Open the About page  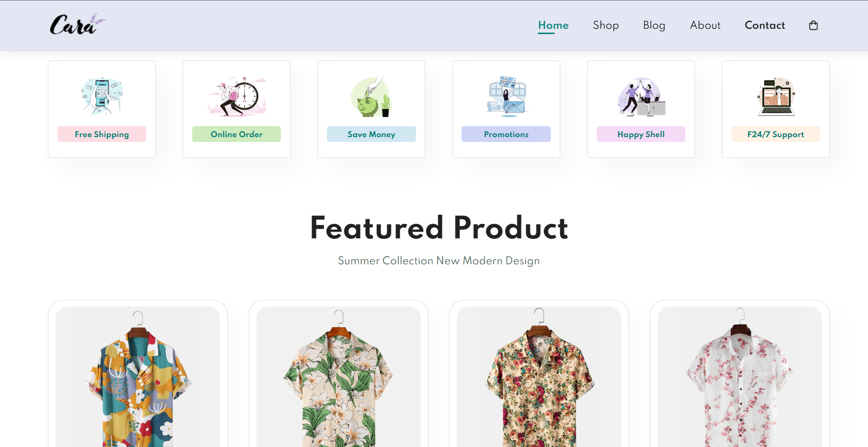click(x=705, y=25)
